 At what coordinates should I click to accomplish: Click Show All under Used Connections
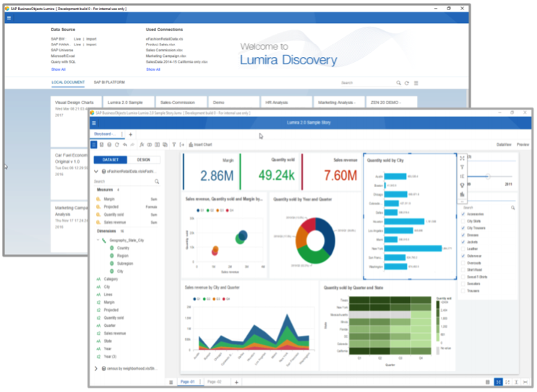[153, 69]
